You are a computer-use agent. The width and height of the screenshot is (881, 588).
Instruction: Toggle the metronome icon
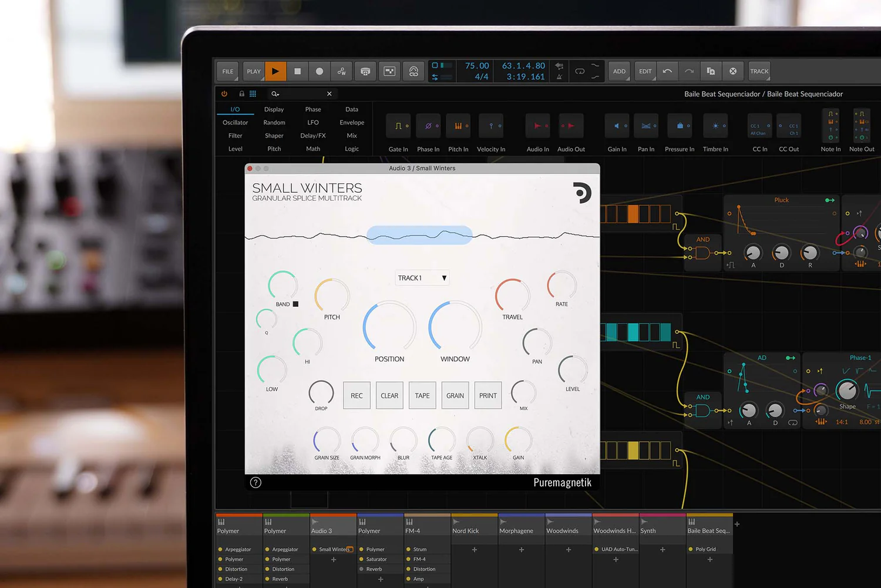click(x=559, y=77)
